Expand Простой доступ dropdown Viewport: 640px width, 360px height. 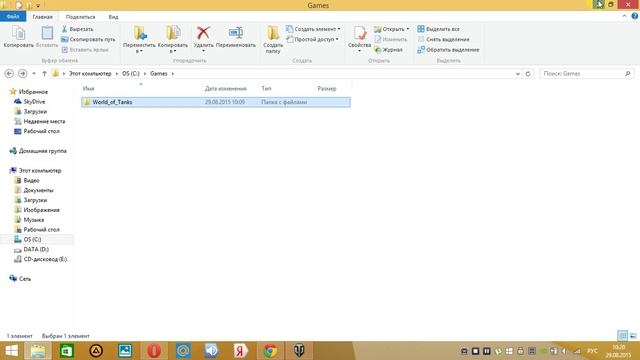point(313,39)
